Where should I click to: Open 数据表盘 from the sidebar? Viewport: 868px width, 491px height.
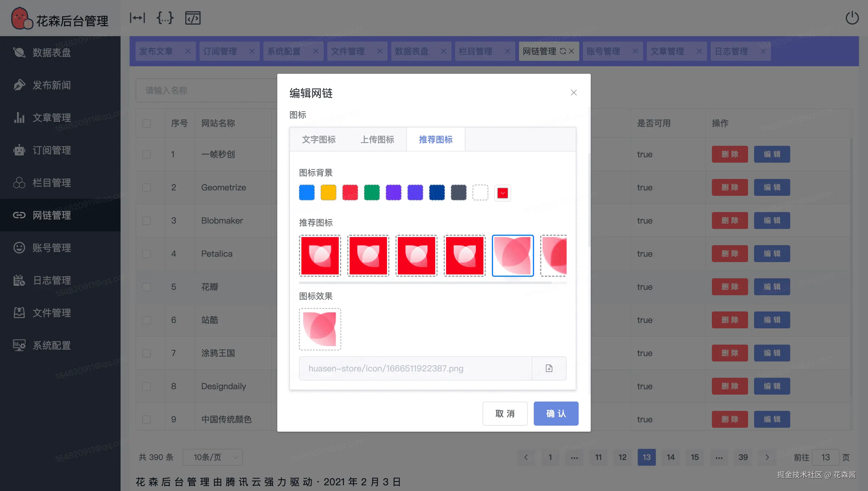tap(51, 53)
